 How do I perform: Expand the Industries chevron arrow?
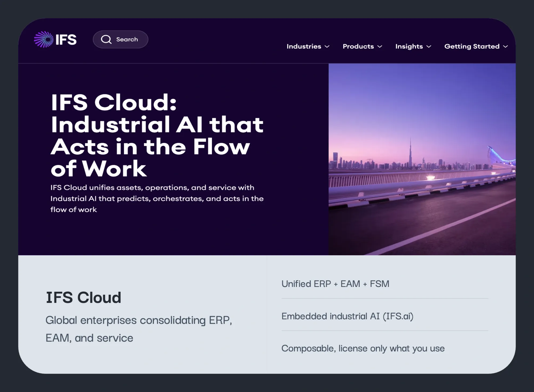click(327, 47)
